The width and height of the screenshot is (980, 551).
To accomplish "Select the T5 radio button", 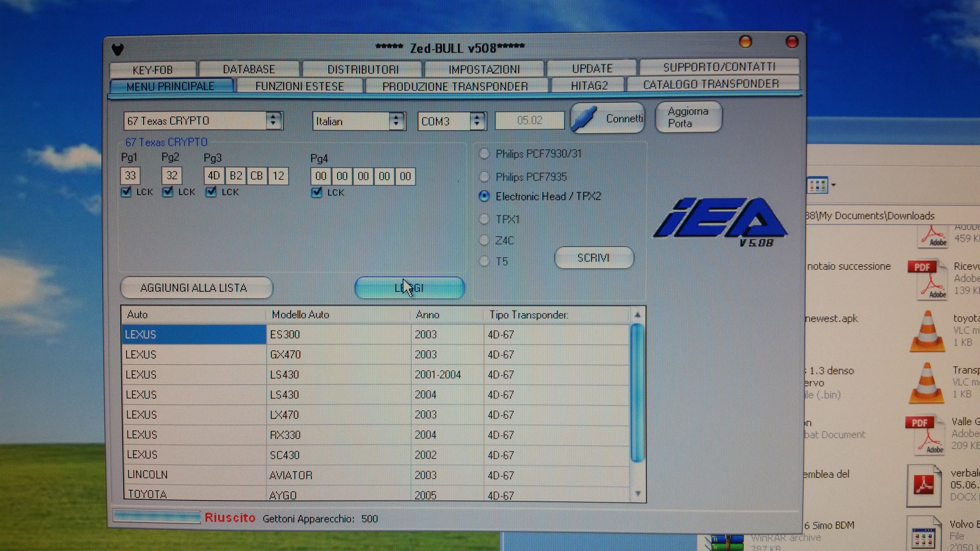I will pyautogui.click(x=484, y=261).
